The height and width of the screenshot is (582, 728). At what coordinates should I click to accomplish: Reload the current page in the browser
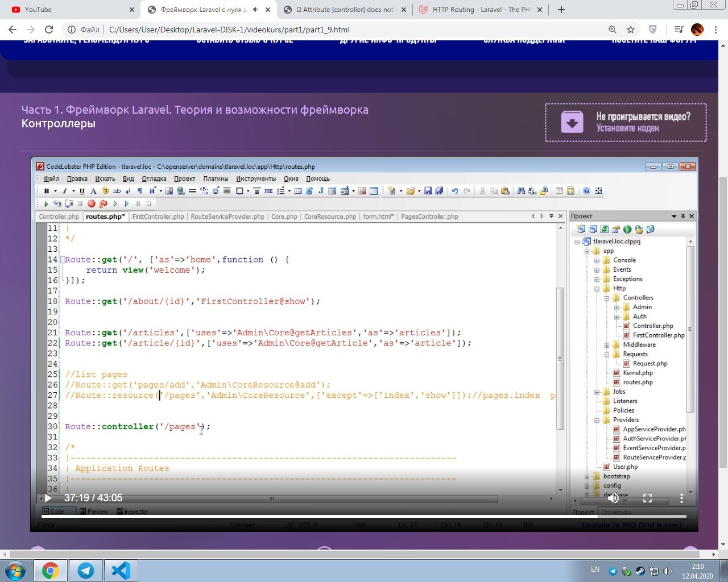tap(49, 30)
